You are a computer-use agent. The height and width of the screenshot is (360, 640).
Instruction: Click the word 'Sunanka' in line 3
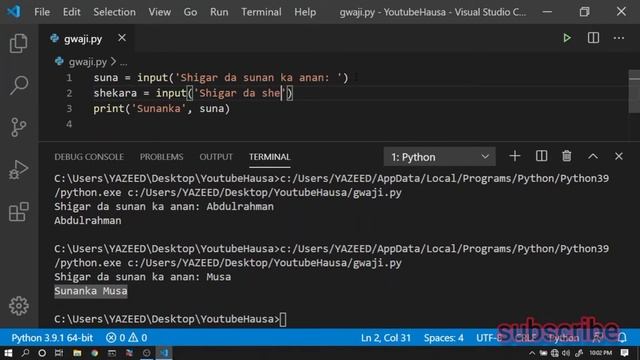tap(159, 109)
